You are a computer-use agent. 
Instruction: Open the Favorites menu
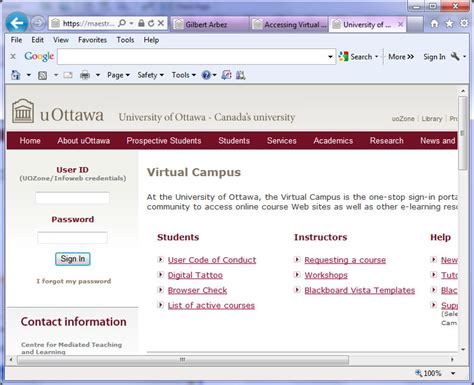tap(92, 40)
